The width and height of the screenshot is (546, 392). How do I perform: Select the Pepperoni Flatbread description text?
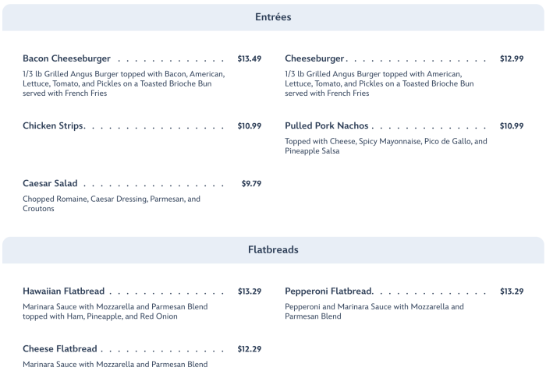(374, 311)
